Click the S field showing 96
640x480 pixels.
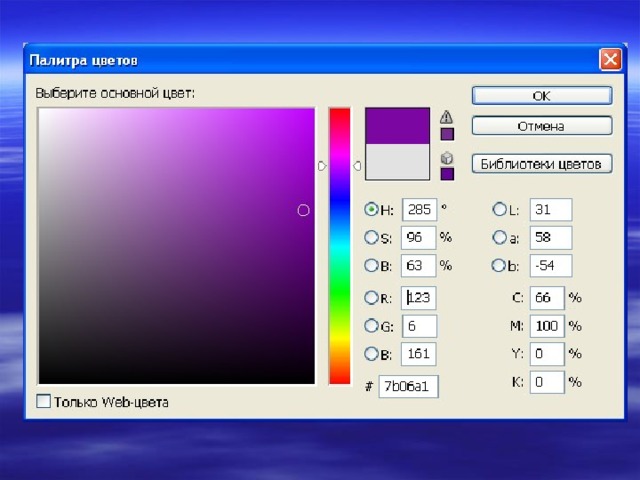tap(418, 237)
